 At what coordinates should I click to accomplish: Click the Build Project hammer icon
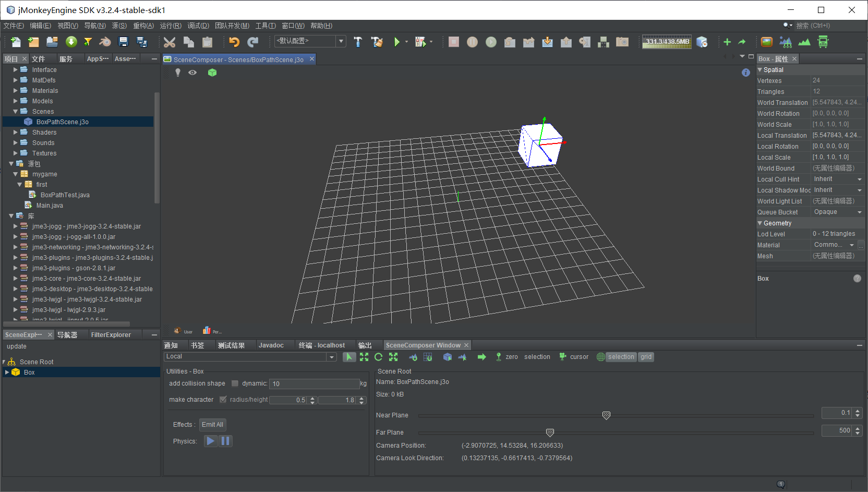tap(358, 42)
